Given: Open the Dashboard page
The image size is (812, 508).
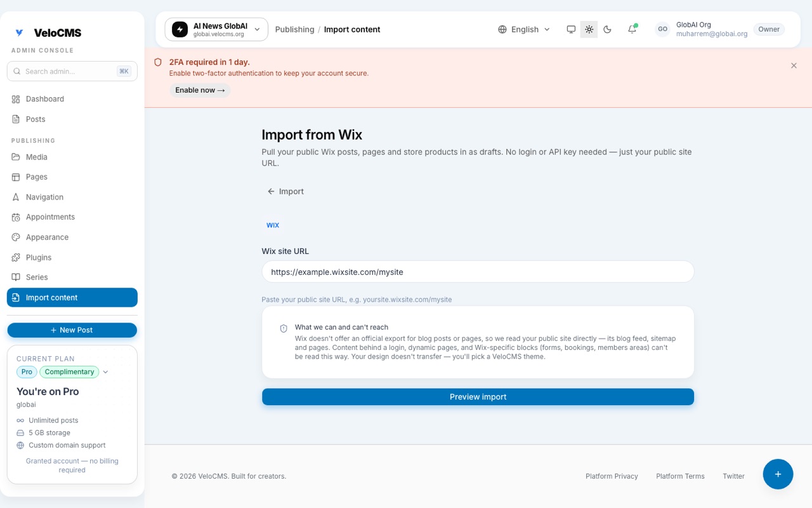Looking at the screenshot, I should 72,99.
